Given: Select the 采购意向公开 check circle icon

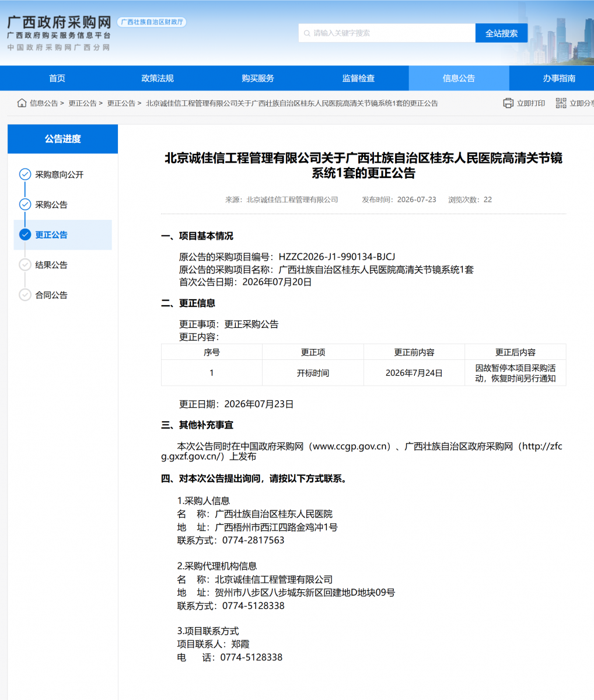Looking at the screenshot, I should click(25, 174).
